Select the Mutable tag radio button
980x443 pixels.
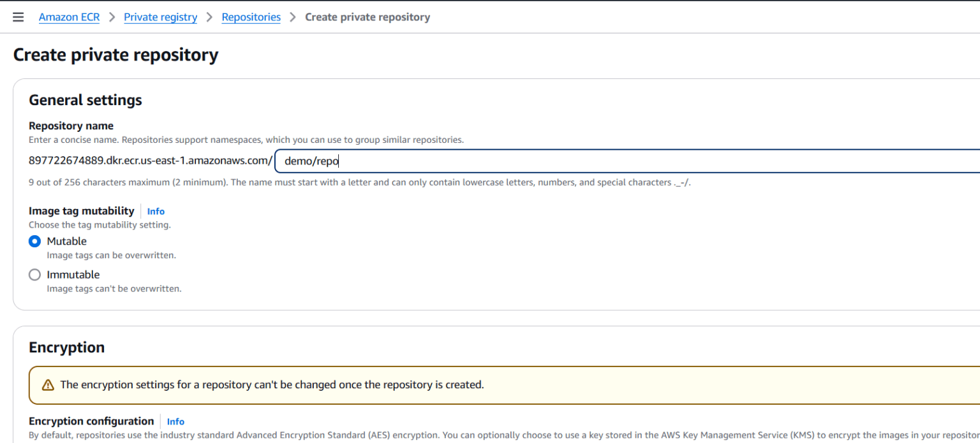(35, 242)
